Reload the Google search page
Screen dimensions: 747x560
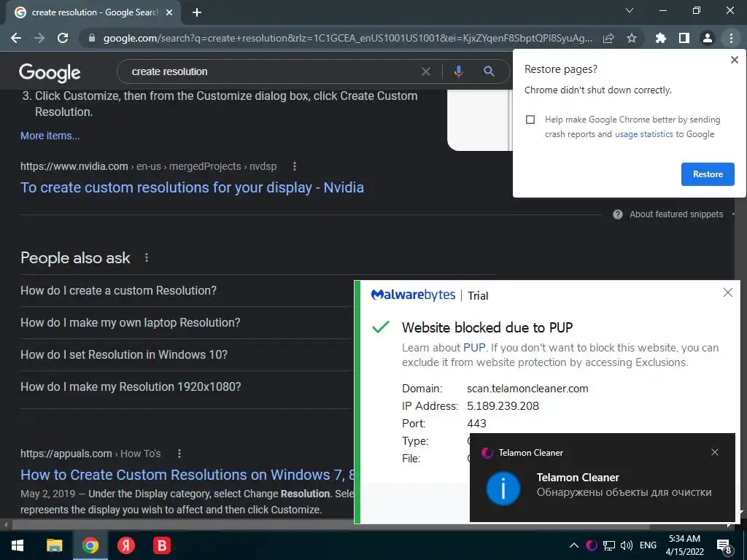(x=63, y=38)
